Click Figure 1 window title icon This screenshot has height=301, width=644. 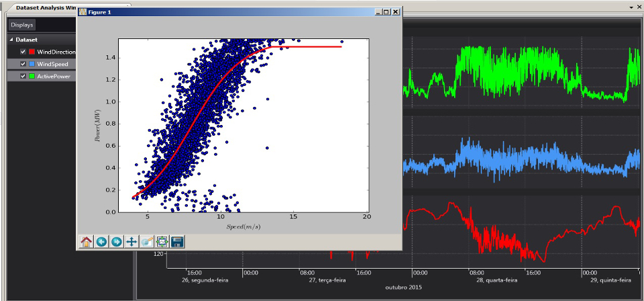point(82,12)
